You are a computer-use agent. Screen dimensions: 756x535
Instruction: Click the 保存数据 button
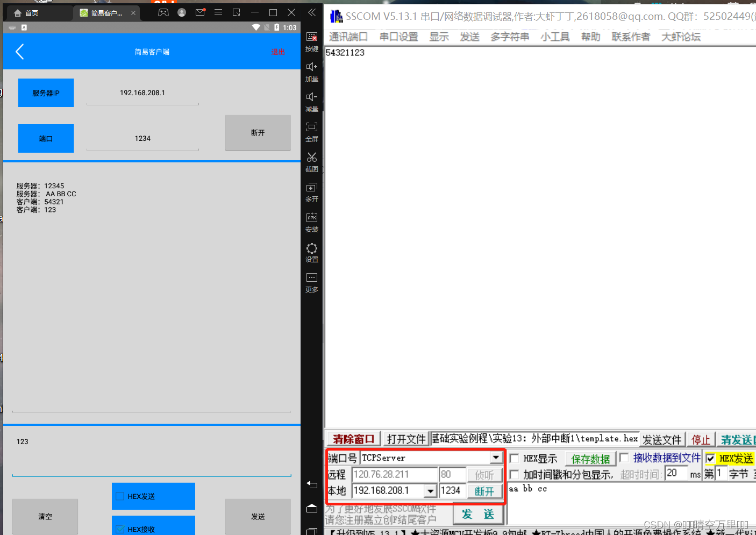point(590,459)
